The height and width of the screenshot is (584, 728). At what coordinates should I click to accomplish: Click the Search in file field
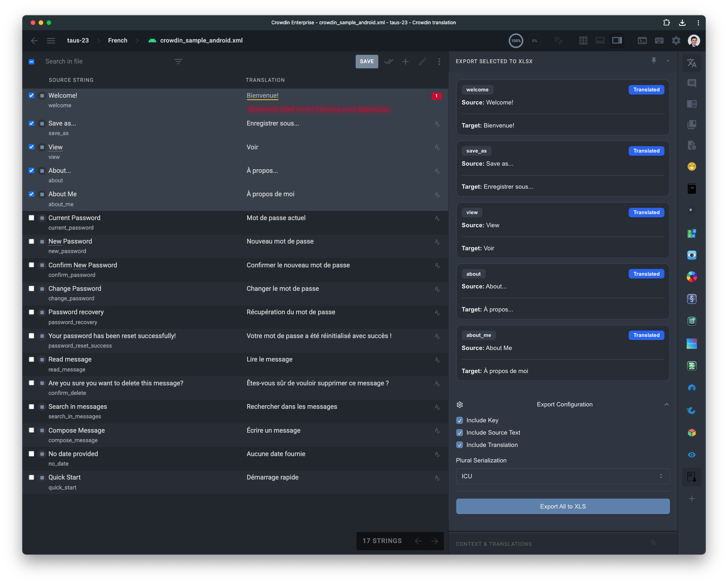[x=107, y=61]
